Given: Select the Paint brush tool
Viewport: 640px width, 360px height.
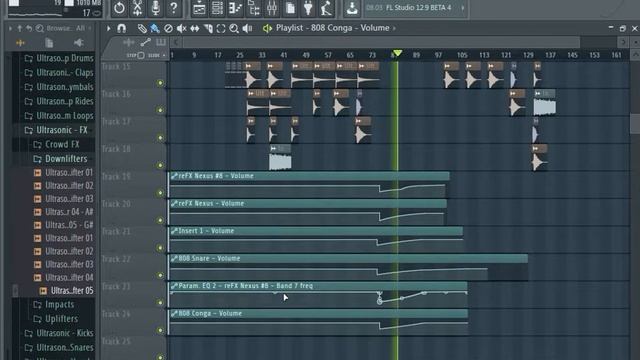Looking at the screenshot, I should tap(155, 28).
